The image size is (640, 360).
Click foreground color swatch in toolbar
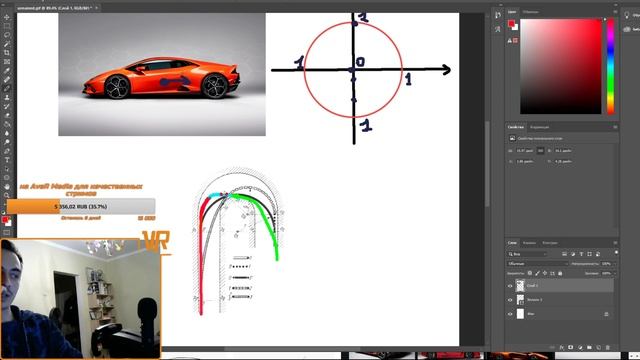5,220
